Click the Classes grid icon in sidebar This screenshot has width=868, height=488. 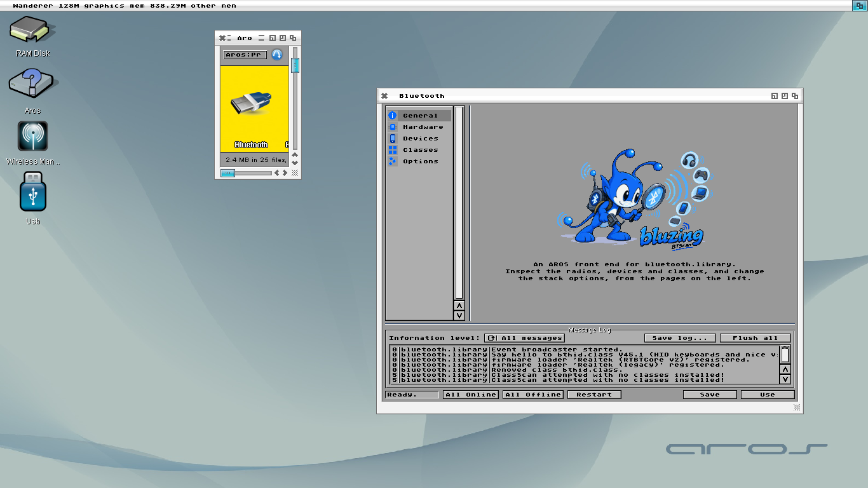point(393,150)
